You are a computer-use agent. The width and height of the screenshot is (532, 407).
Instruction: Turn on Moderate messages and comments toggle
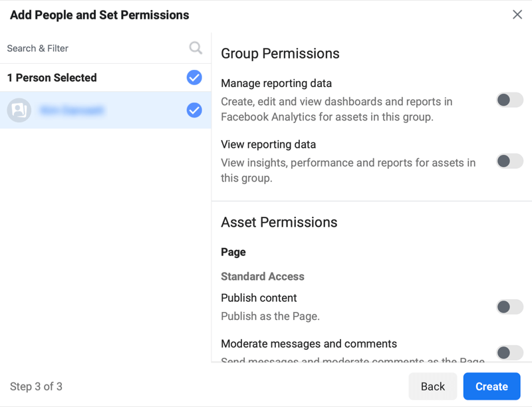coord(509,352)
